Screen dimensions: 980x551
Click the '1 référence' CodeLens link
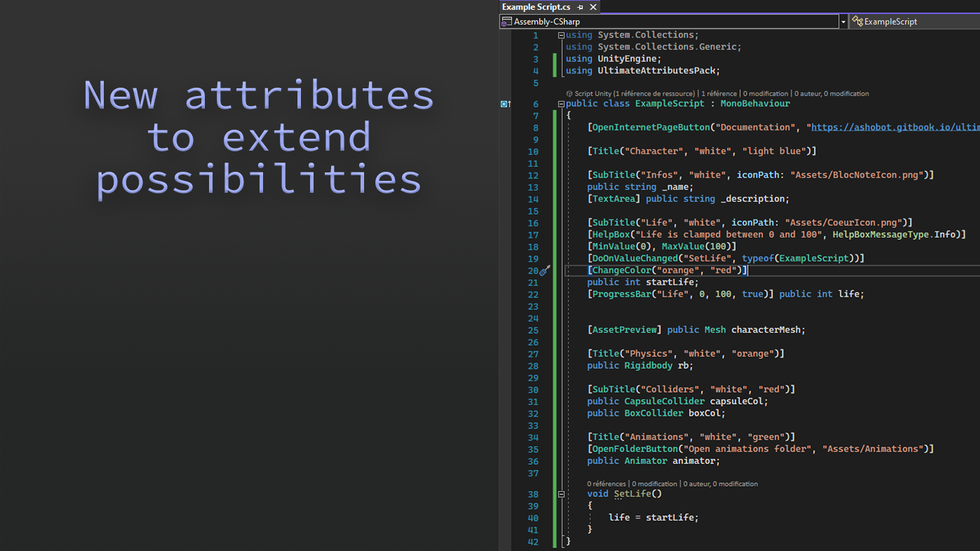click(718, 93)
